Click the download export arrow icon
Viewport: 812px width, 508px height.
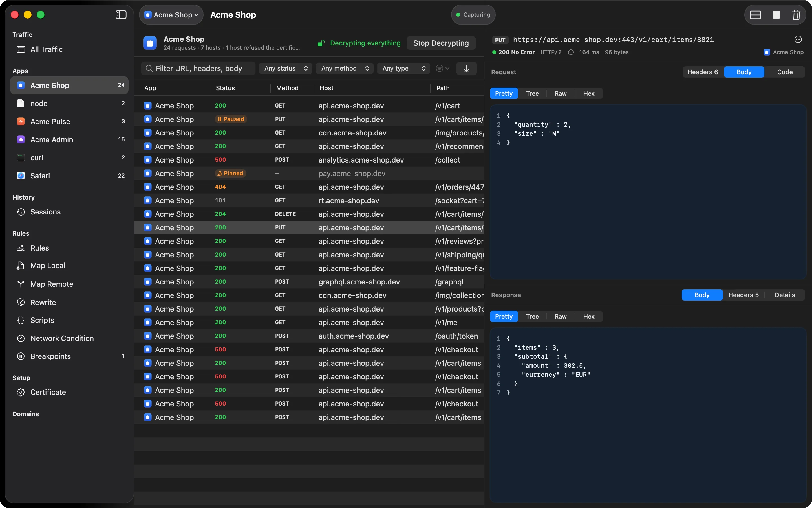pos(466,69)
